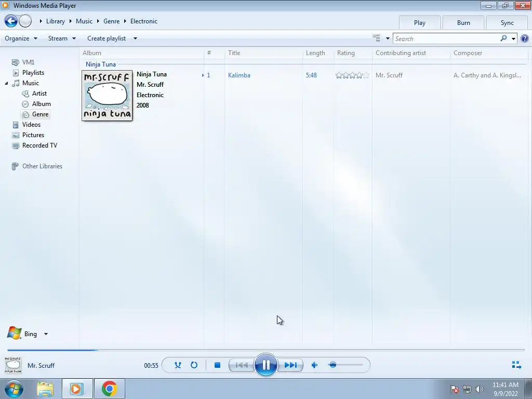Stop the current playback
This screenshot has height=399, width=532.
click(218, 365)
